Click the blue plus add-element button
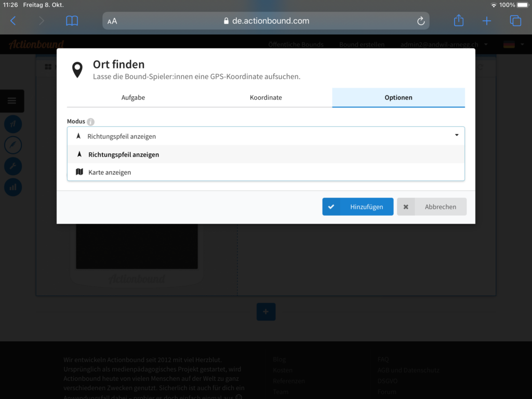This screenshot has height=399, width=532. pyautogui.click(x=265, y=312)
